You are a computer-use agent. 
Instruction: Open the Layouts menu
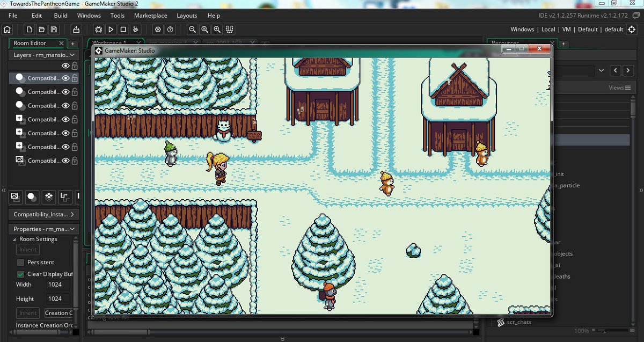pyautogui.click(x=187, y=16)
